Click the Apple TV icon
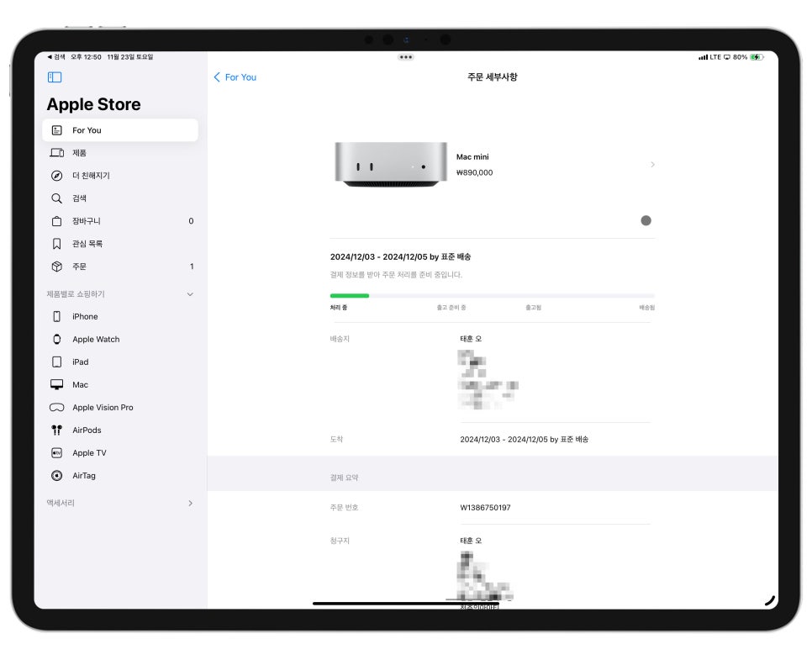The image size is (812, 660). [57, 453]
